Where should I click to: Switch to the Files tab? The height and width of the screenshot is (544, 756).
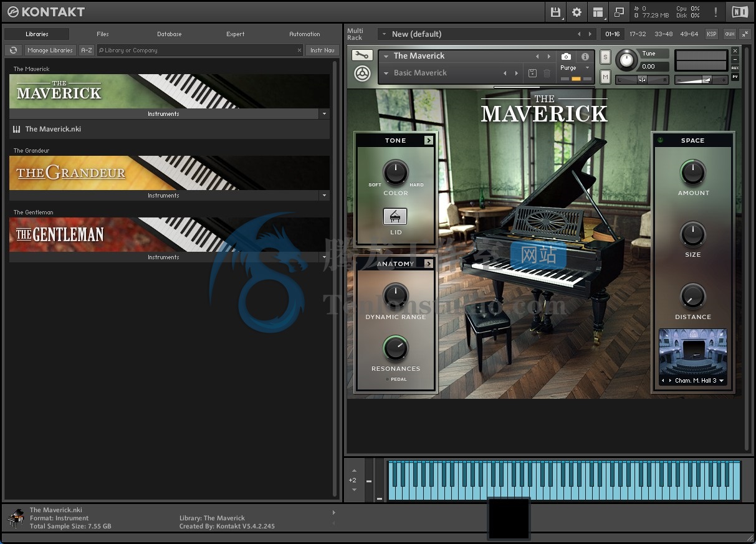[x=103, y=34]
